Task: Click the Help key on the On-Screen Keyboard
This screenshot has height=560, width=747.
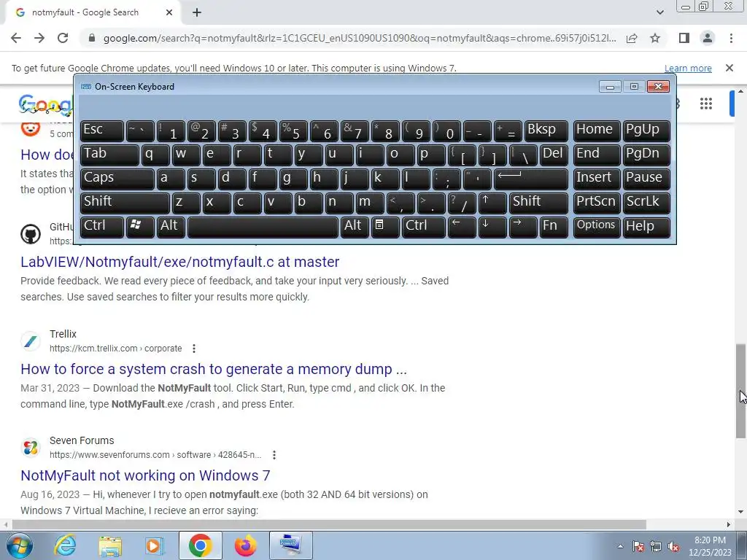Action: 646,226
